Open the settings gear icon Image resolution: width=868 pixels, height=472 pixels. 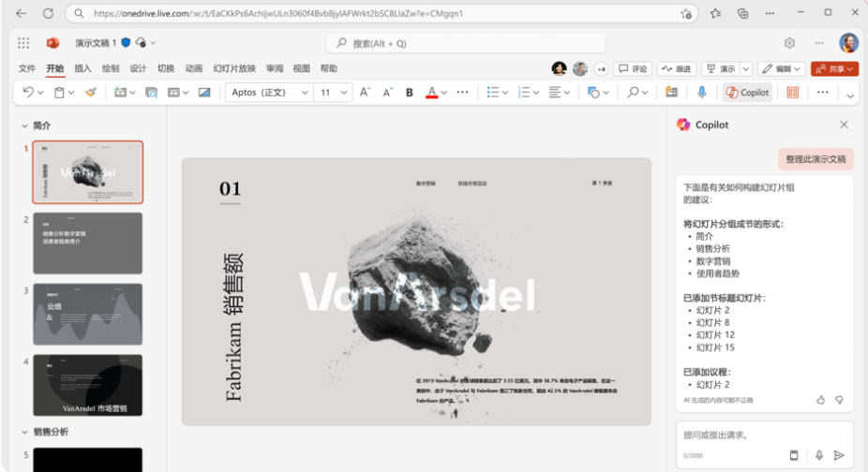(x=789, y=42)
